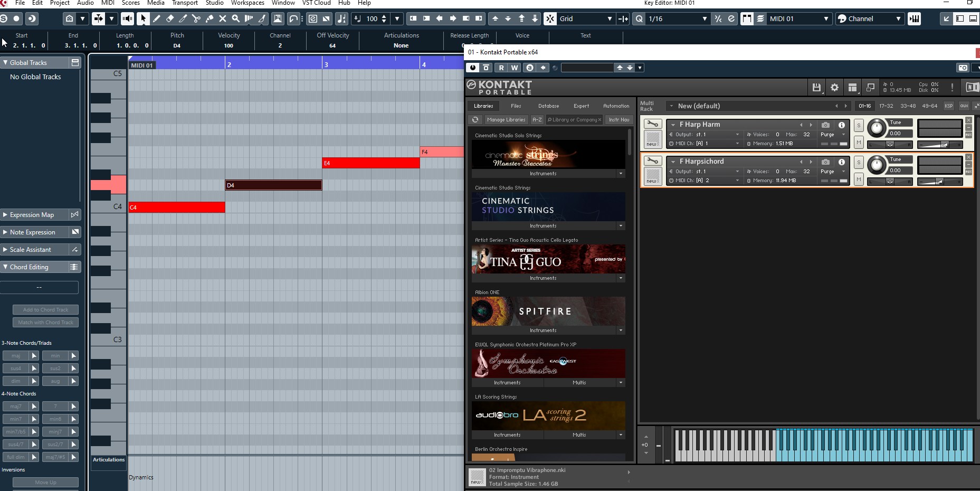The image size is (980, 491).
Task: Toggle the Kontakt plugin power button
Action: pyautogui.click(x=472, y=68)
